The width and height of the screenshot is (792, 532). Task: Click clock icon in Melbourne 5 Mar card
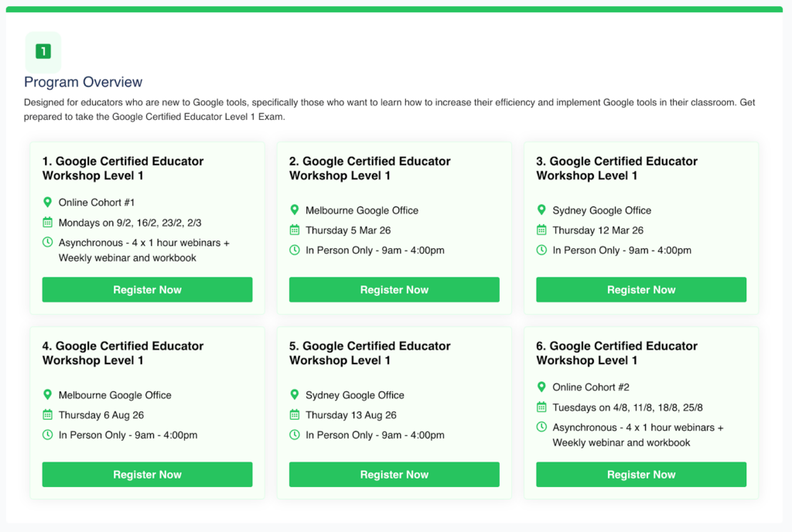294,251
